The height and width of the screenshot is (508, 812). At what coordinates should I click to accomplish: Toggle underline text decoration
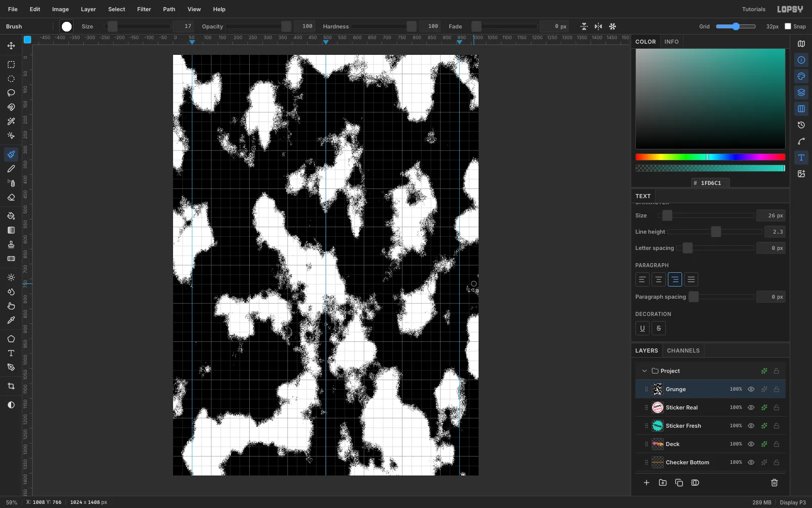642,328
